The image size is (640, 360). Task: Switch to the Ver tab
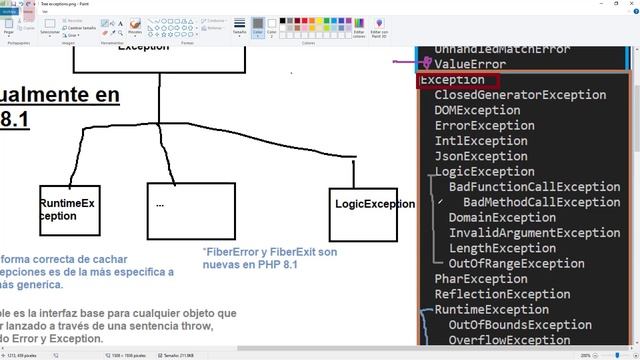click(45, 11)
